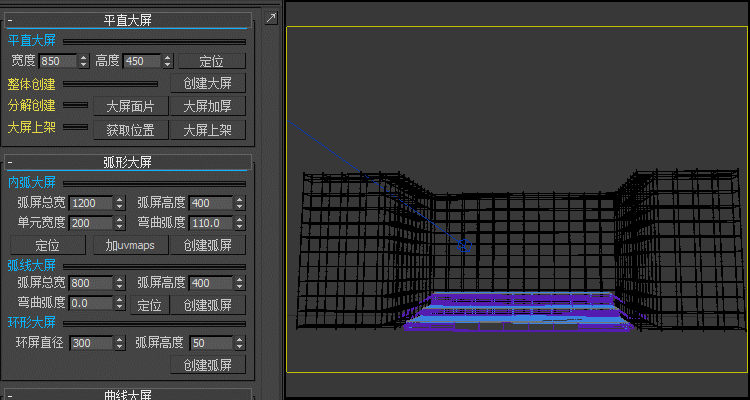750x400 pixels.
Task: Click the 大屏上架 button
Action: [208, 130]
